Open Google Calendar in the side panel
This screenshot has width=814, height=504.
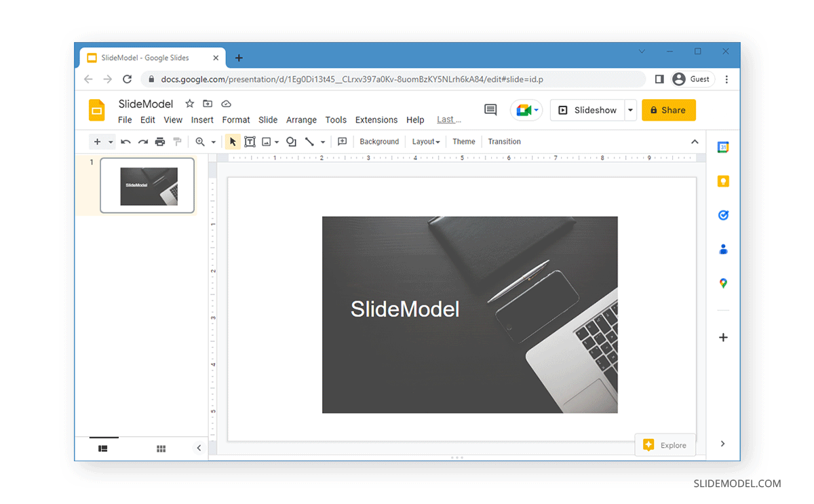click(x=722, y=147)
